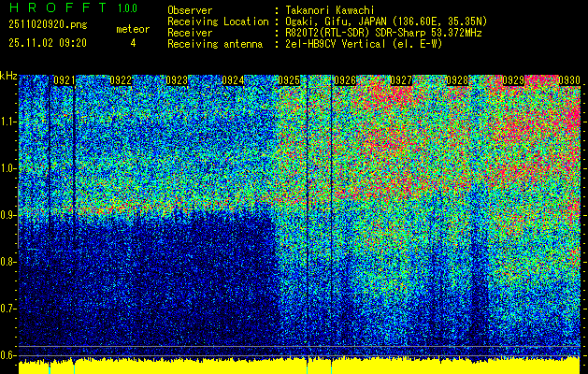
Task: Click the file name 2511020920.png
Action: pos(48,24)
